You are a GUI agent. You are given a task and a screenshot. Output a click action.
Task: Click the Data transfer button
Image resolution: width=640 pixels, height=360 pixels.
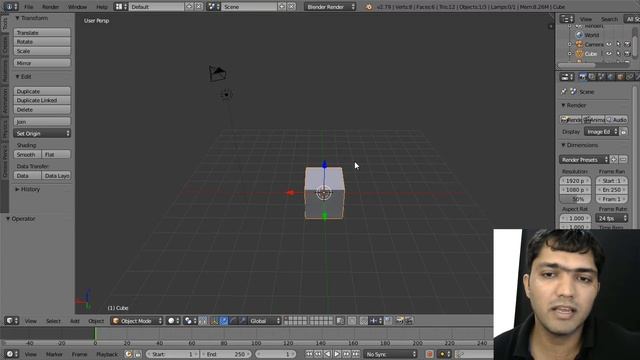pyautogui.click(x=27, y=176)
